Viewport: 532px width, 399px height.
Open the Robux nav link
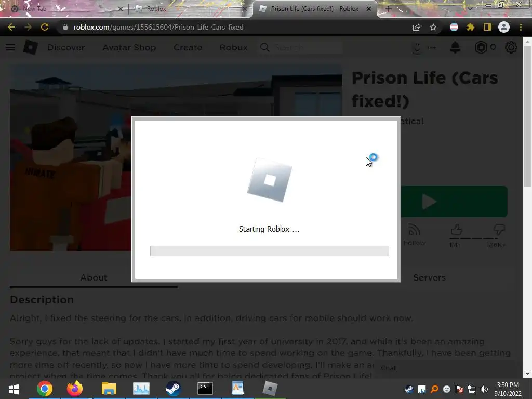(233, 47)
